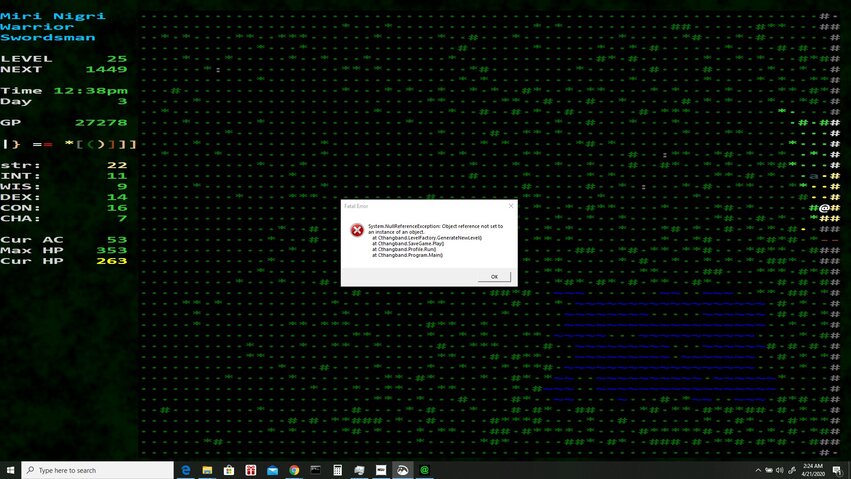
Task: Open the Windows Start menu
Action: (x=10, y=469)
